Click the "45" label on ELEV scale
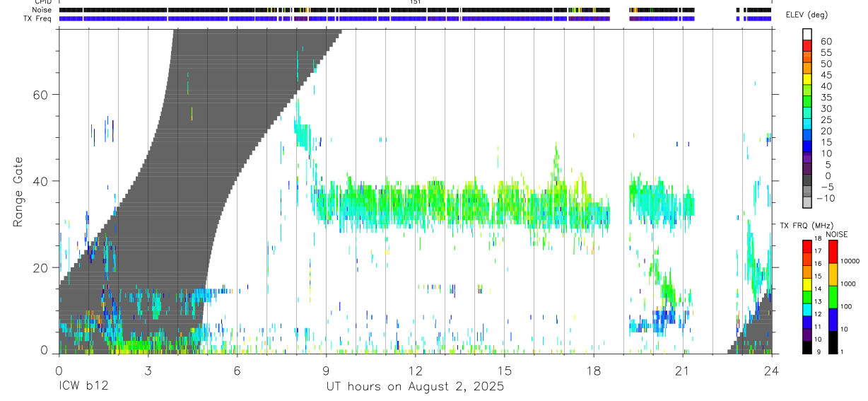868x401 pixels. (x=826, y=75)
